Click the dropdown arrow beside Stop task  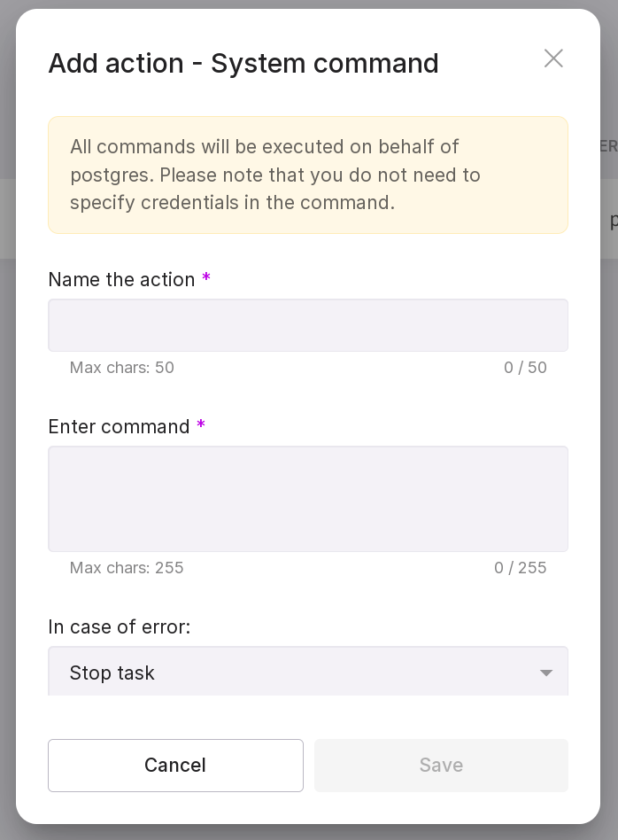[546, 673]
